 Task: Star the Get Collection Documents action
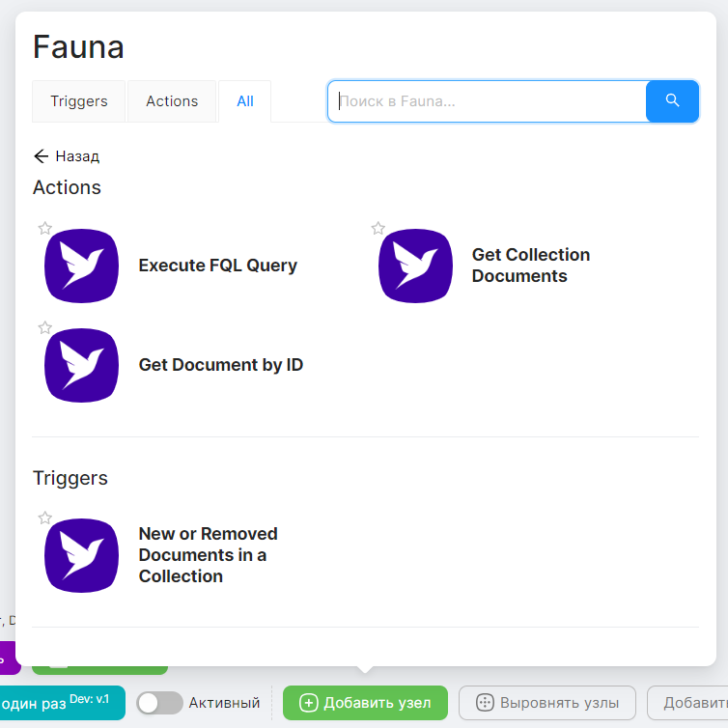coord(378,229)
